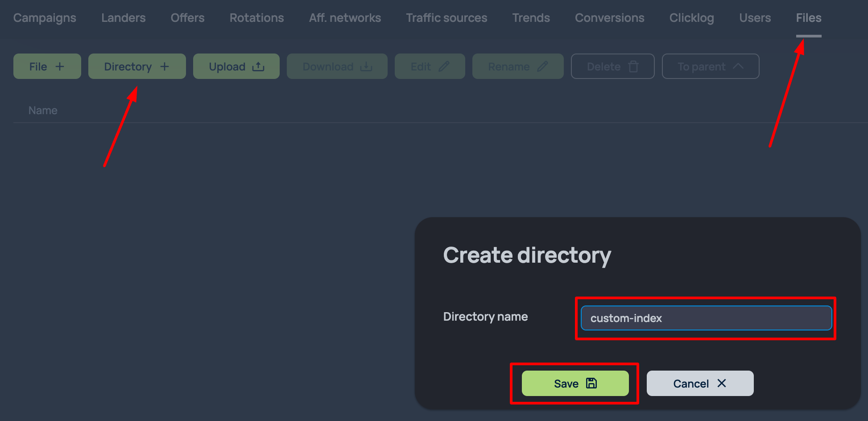Click the plus icon on Directory button
The image size is (868, 421).
coord(165,66)
